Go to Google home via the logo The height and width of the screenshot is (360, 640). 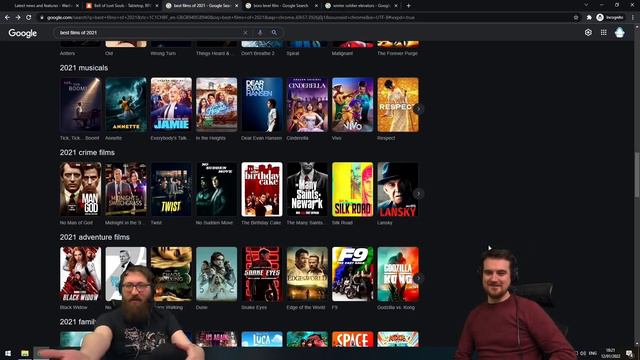(23, 33)
